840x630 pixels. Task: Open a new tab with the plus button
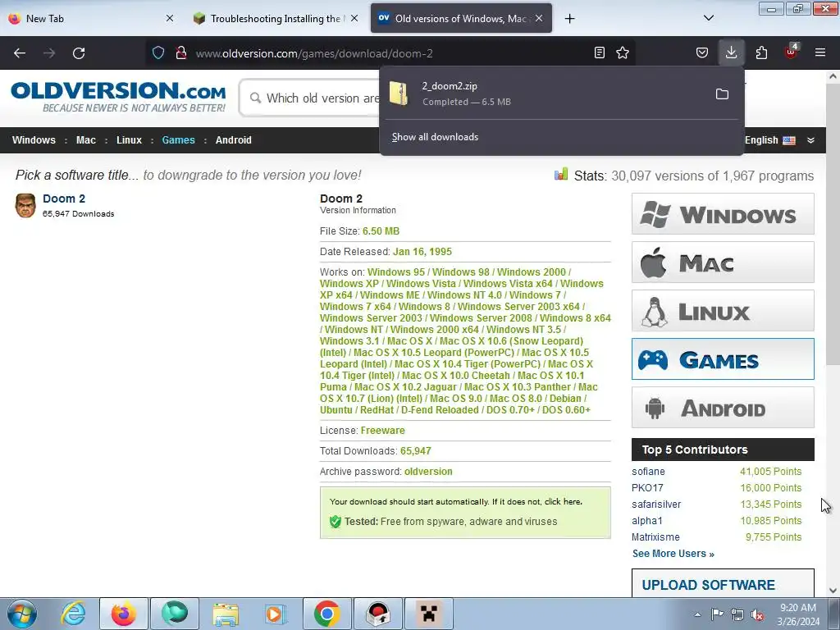point(570,19)
